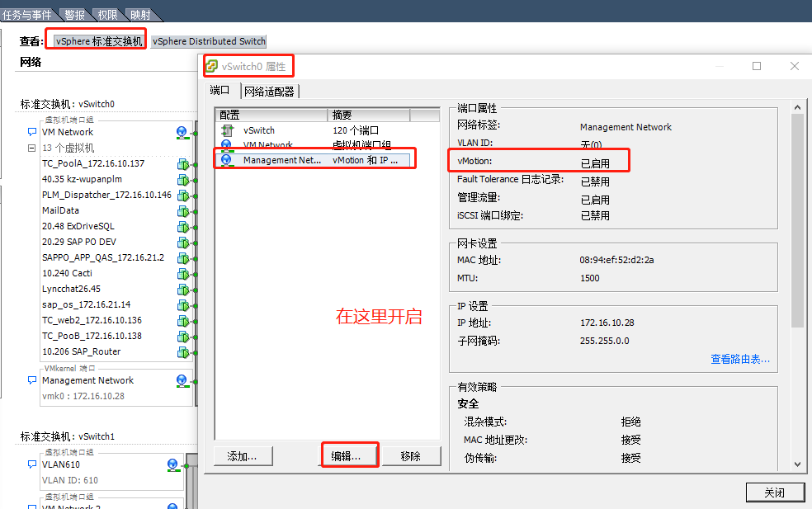Click the vmk0 : 172.16.10.28 entry

pyautogui.click(x=83, y=396)
